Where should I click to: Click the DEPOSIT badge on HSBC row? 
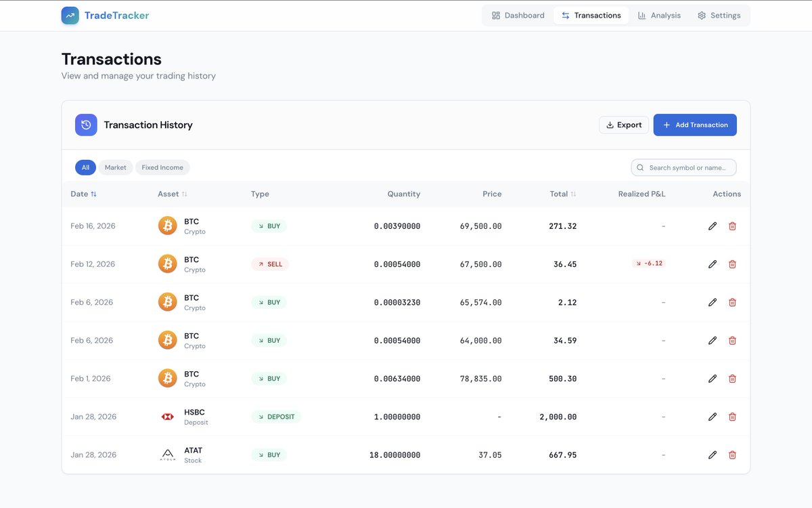(x=276, y=417)
